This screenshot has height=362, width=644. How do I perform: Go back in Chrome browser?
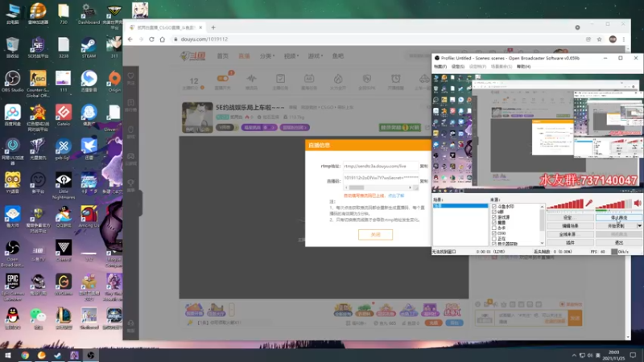click(130, 39)
